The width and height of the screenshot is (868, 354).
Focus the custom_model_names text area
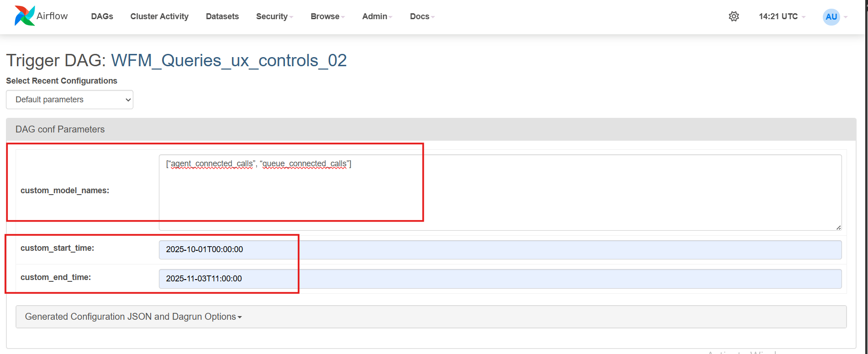[x=500, y=192]
